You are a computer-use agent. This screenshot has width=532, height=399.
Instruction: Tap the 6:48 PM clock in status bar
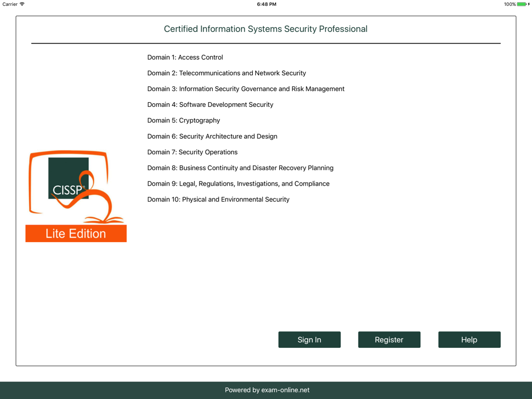tap(267, 4)
